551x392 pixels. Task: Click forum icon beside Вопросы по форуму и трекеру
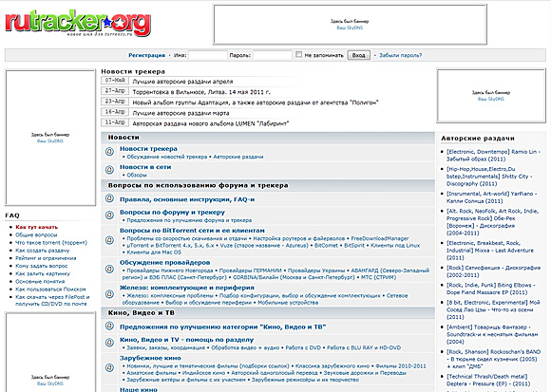point(109,215)
